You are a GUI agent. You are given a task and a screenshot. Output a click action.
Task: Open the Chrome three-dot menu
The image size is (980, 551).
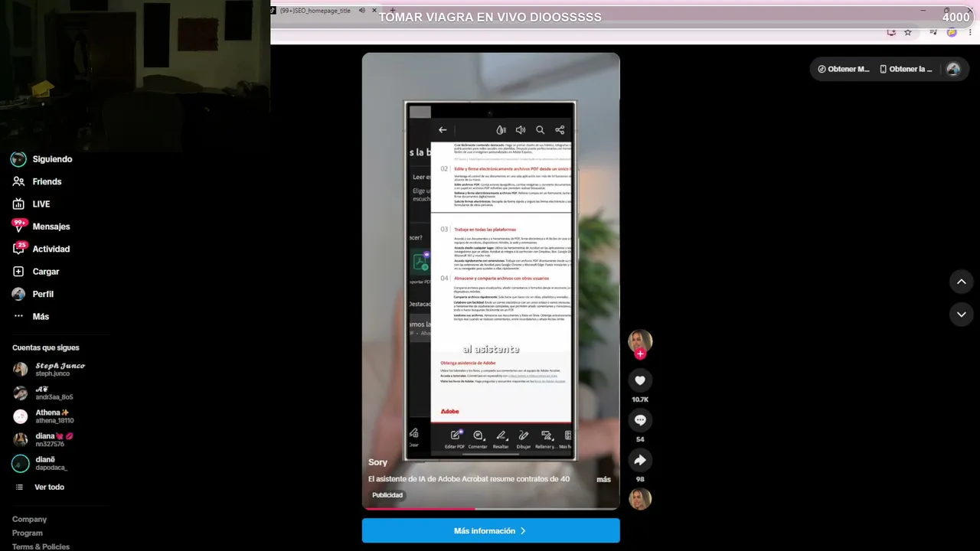click(x=970, y=32)
